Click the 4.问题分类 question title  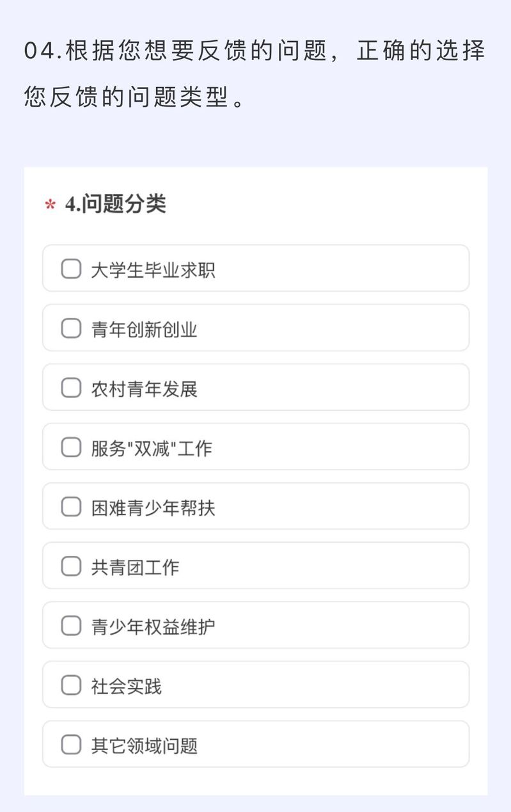point(115,204)
